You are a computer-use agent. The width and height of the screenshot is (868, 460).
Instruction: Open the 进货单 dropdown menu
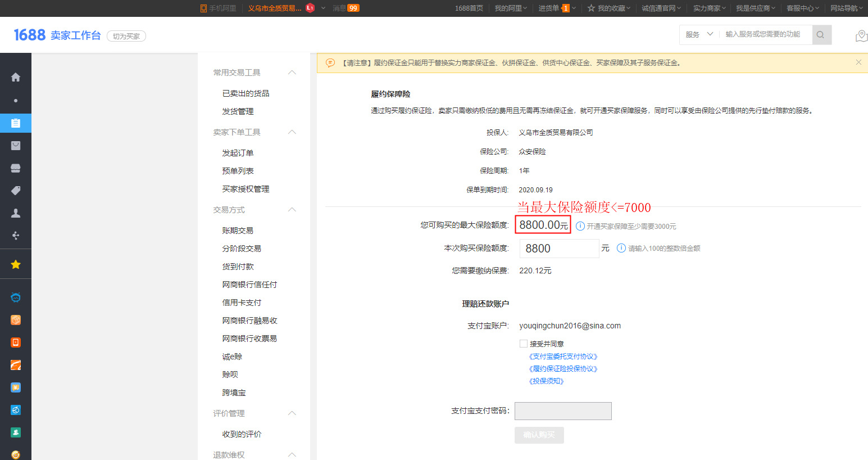(x=557, y=8)
